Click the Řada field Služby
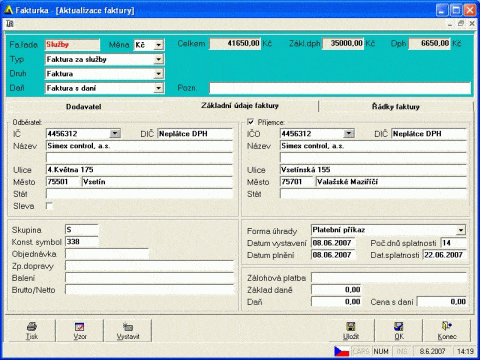 (72, 45)
